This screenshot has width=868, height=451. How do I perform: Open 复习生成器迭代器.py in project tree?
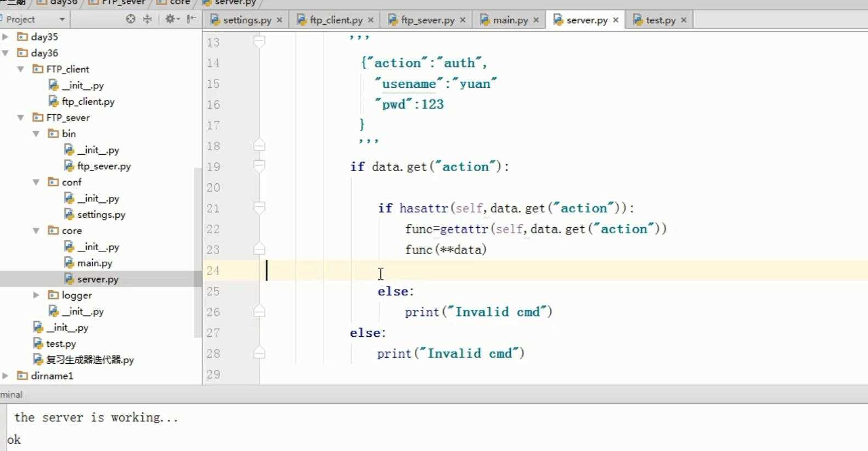point(90,360)
